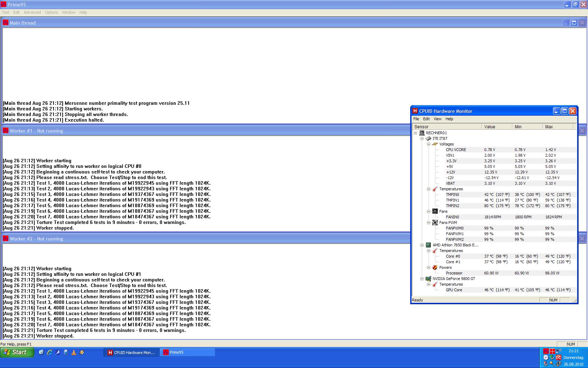The height and width of the screenshot is (368, 588).
Task: Click the Worker #1 window icon
Action: click(x=6, y=131)
